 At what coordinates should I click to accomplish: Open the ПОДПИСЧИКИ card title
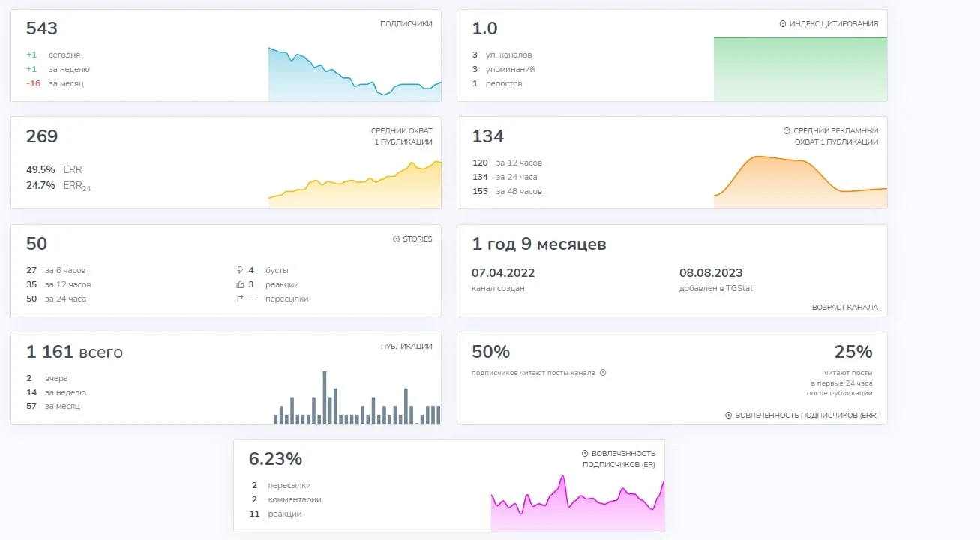point(406,24)
